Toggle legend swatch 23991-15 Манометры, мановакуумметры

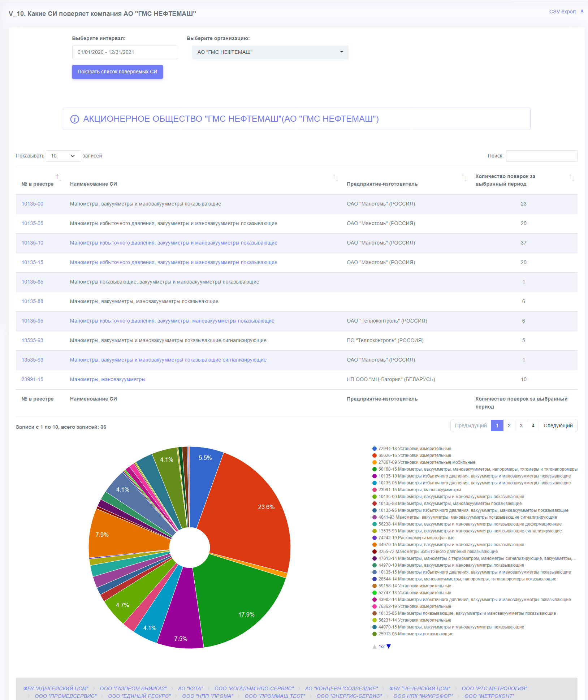375,490
